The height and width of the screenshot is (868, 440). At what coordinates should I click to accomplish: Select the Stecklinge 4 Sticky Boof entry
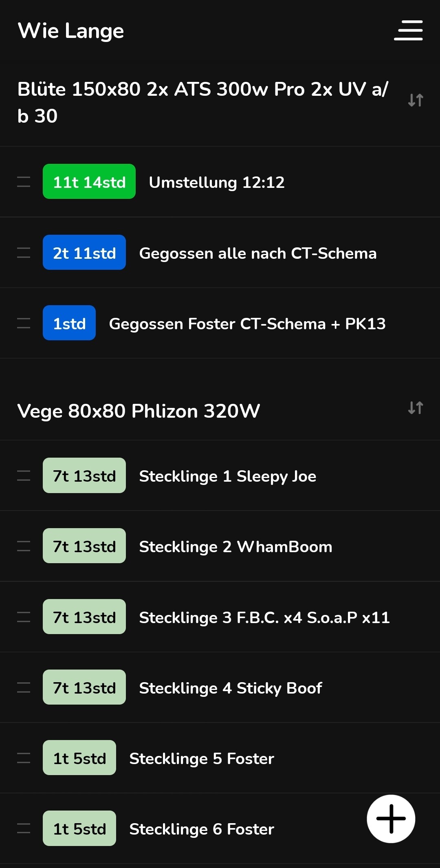click(231, 688)
